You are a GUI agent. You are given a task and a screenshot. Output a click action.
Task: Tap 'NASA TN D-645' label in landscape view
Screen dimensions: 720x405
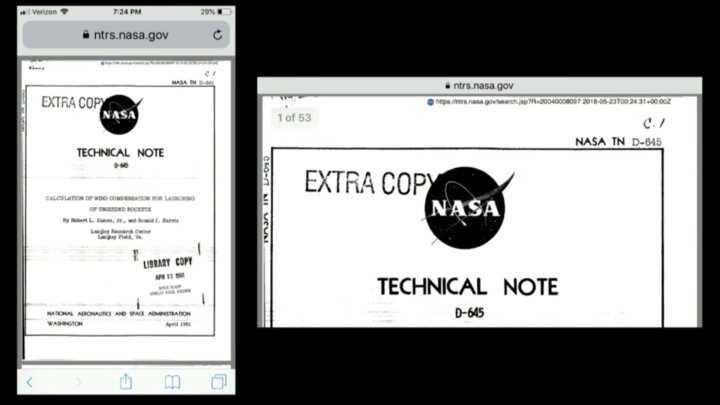tap(619, 142)
